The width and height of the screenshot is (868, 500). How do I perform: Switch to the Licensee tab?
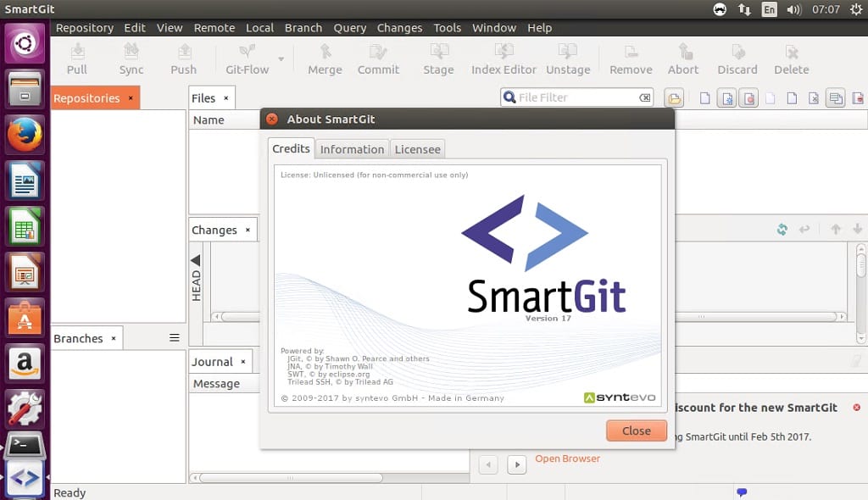tap(417, 149)
